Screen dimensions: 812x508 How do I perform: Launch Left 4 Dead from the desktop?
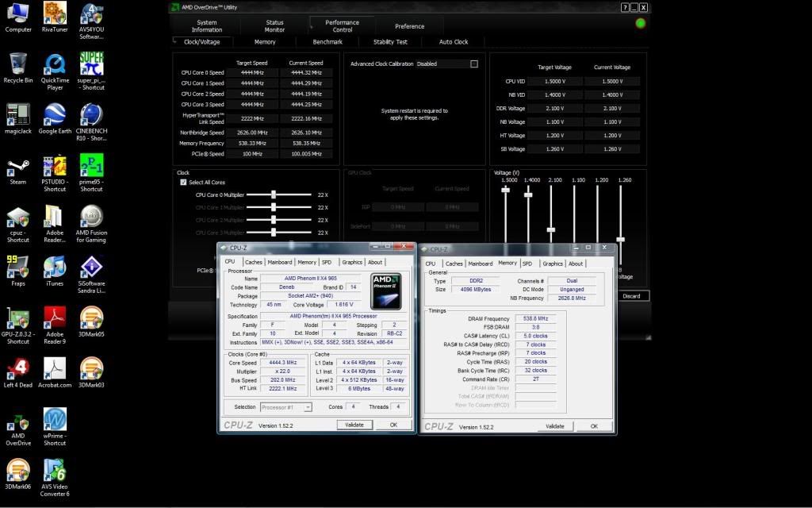point(18,372)
